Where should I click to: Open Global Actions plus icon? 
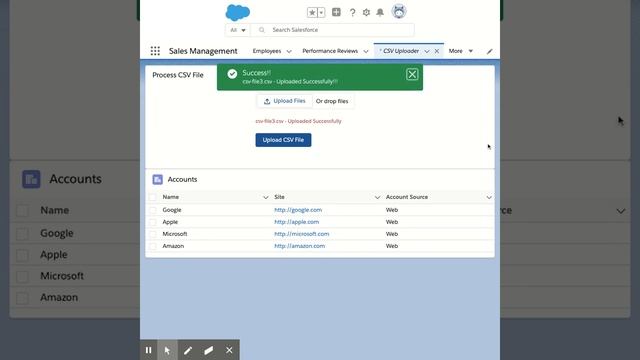(336, 12)
